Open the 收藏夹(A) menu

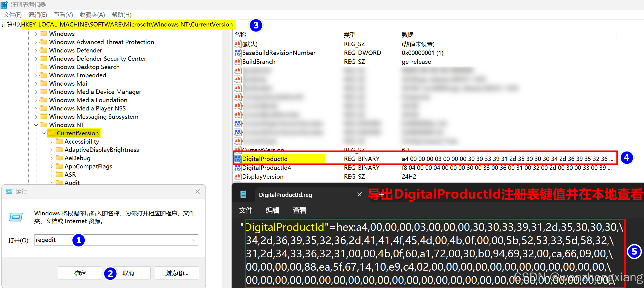coord(92,15)
